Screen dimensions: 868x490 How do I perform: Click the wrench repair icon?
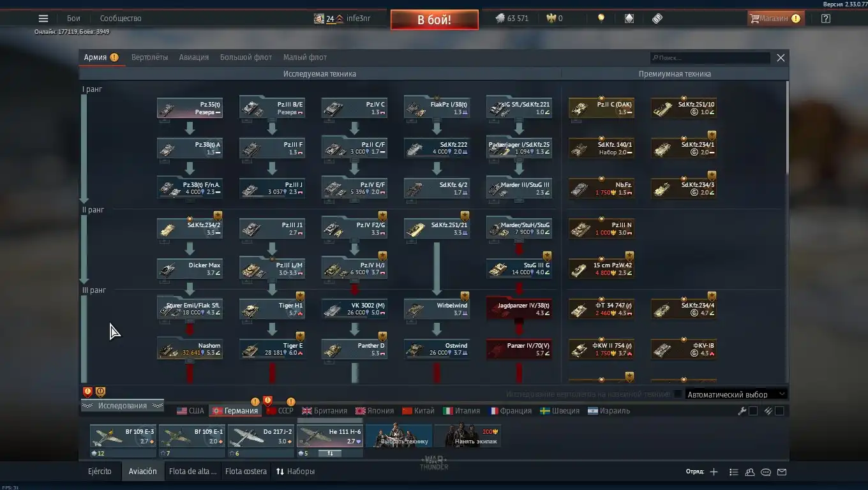742,411
